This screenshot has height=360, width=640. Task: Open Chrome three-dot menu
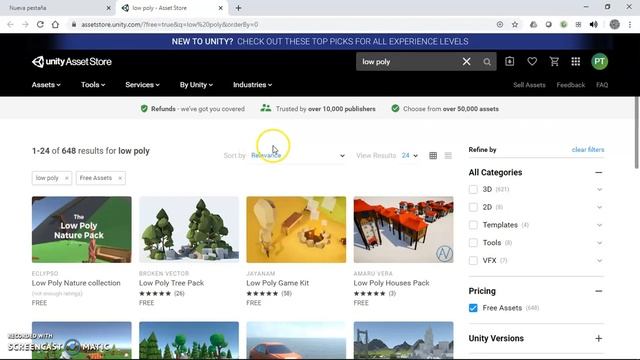click(x=630, y=24)
